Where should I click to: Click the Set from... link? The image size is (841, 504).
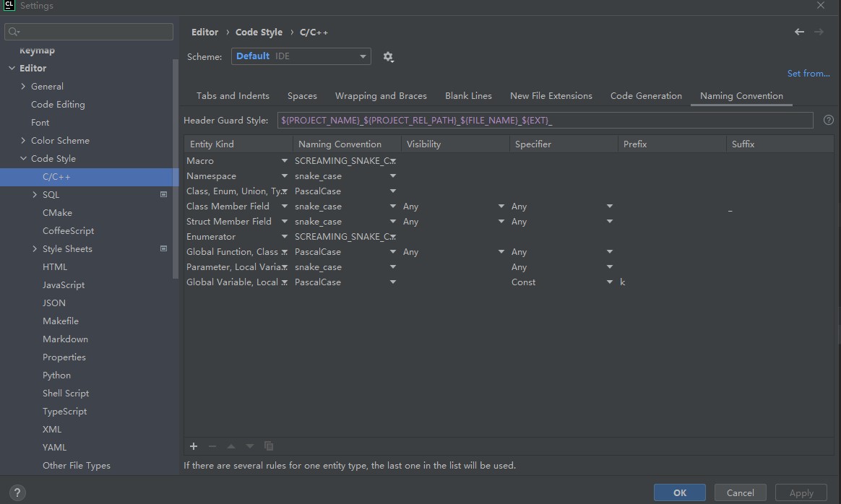click(x=808, y=74)
